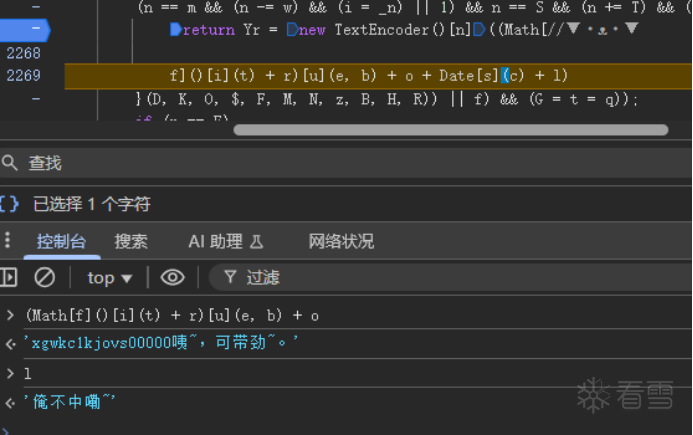Click the AI 助理 flask icon
The image size is (693, 435).
click(256, 241)
